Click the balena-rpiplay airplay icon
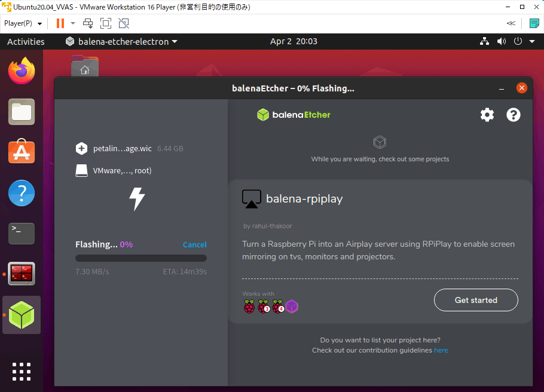This screenshot has height=392, width=544. pos(252,199)
